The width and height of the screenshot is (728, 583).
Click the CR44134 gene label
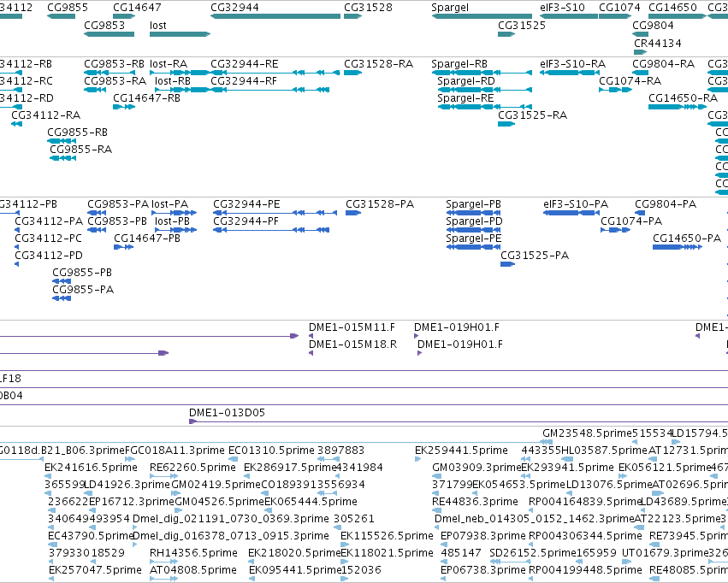click(x=658, y=43)
